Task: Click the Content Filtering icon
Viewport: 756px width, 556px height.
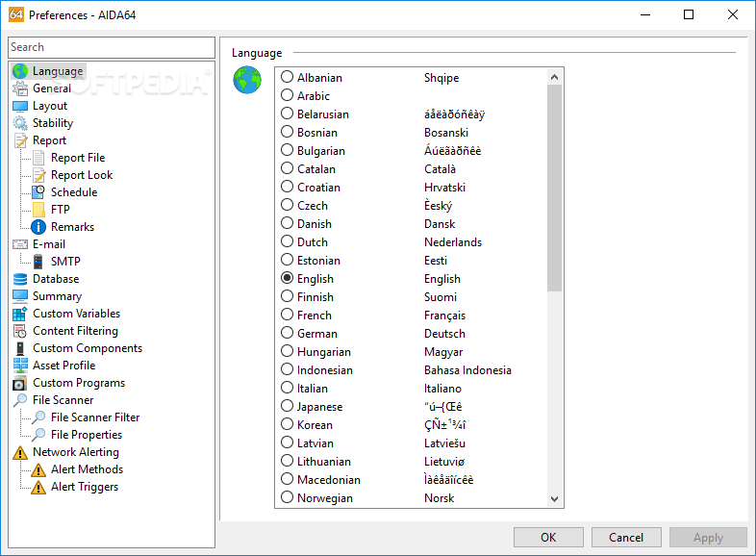Action: [x=20, y=331]
